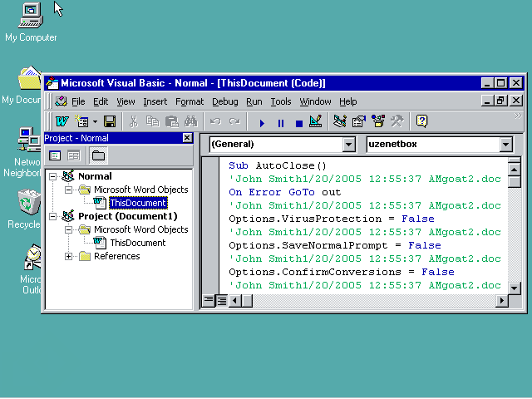Click the Copy toolbar icon
The height and width of the screenshot is (399, 532).
click(x=153, y=121)
